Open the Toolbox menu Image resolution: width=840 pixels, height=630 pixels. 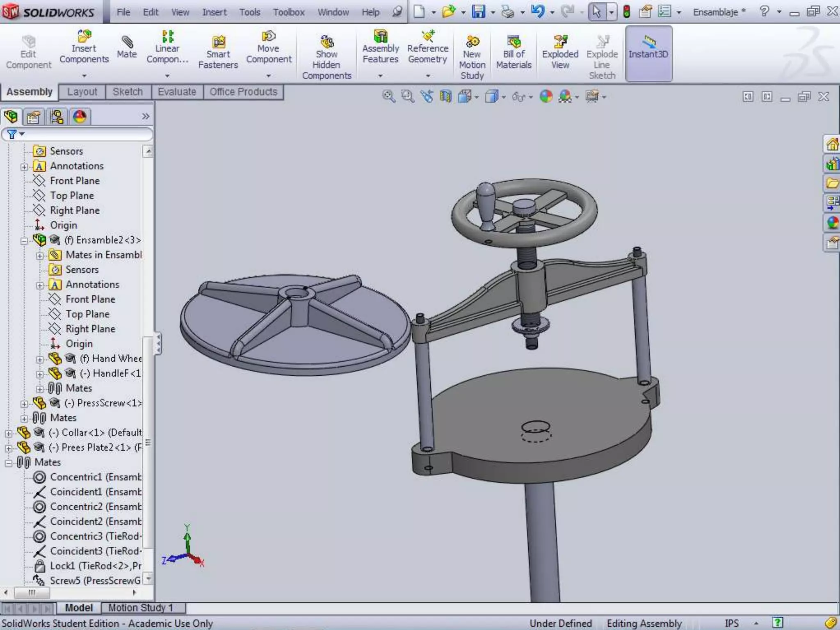click(289, 12)
